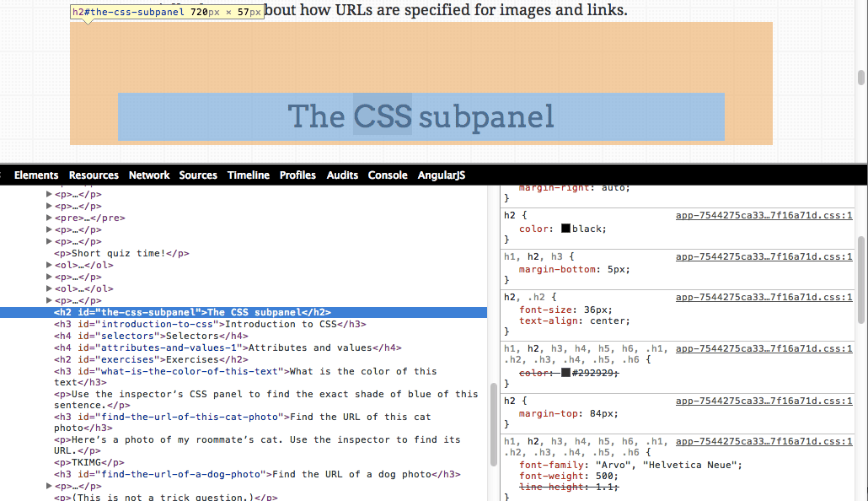This screenshot has height=501, width=868.
Task: Expand the pre element node
Action: (49, 218)
